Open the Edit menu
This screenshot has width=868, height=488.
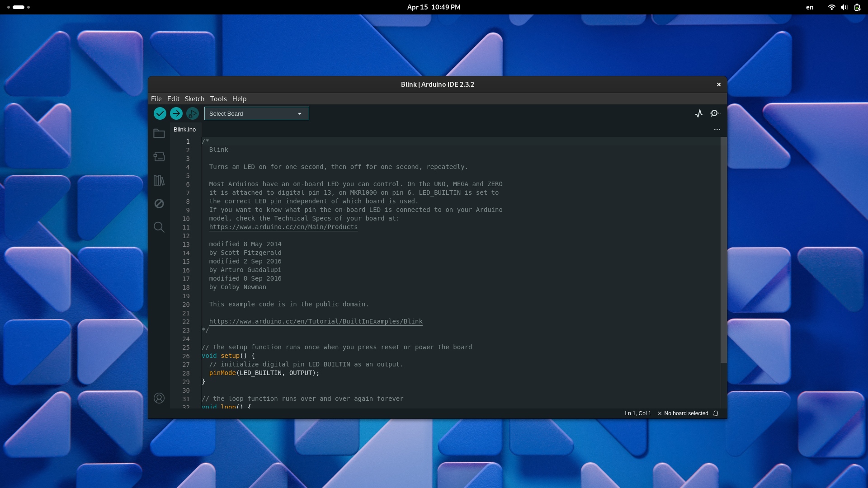point(173,99)
